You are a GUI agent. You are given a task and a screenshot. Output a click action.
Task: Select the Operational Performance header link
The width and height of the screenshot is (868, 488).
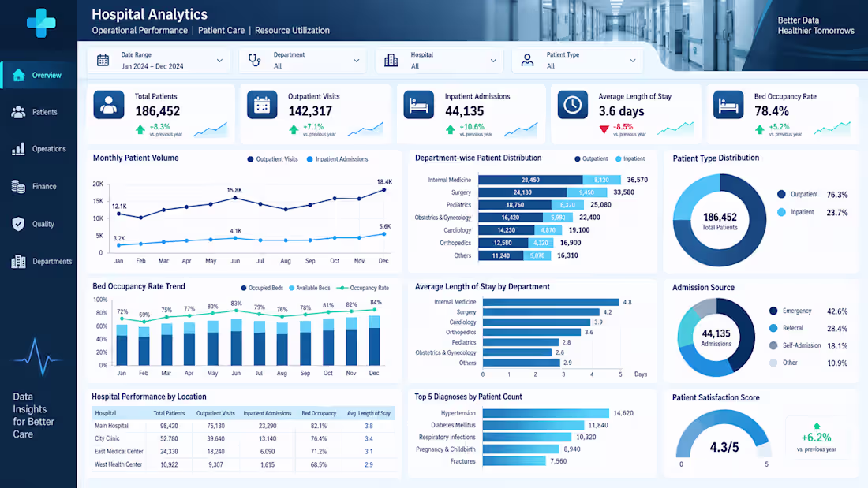(140, 31)
